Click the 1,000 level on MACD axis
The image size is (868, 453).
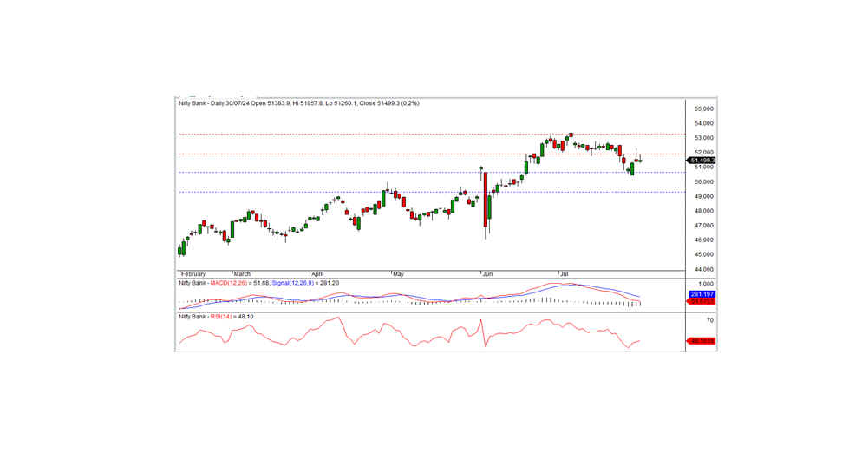coord(705,284)
